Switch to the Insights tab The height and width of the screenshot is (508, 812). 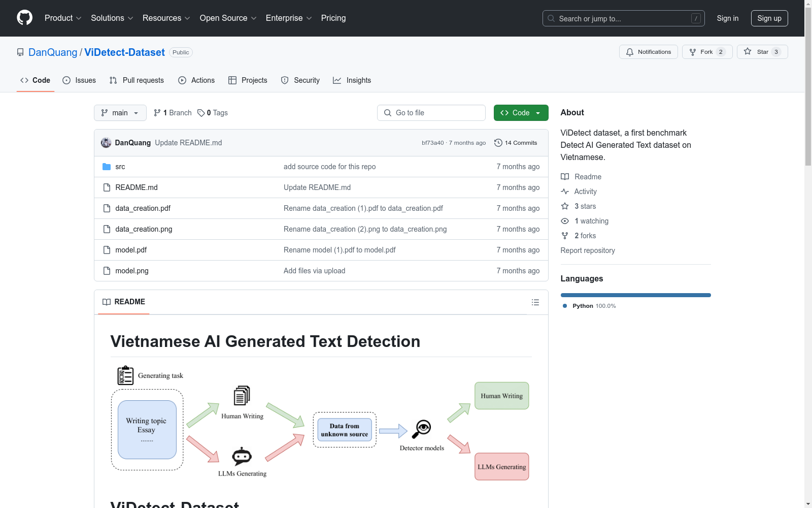pyautogui.click(x=352, y=80)
